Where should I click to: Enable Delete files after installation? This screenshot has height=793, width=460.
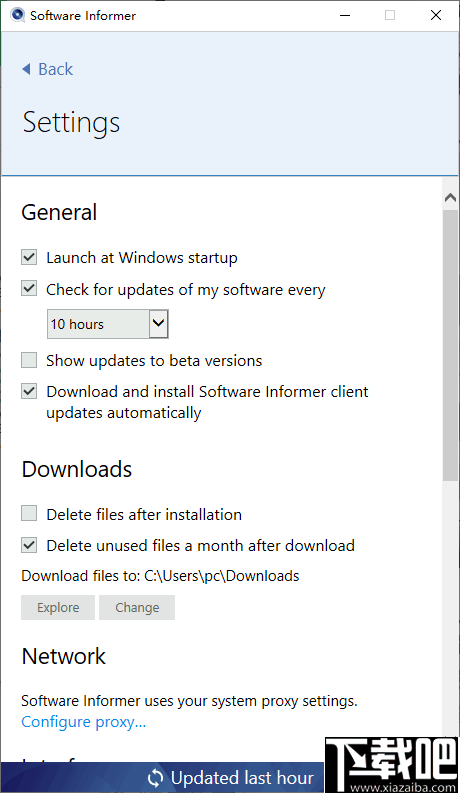(x=29, y=514)
